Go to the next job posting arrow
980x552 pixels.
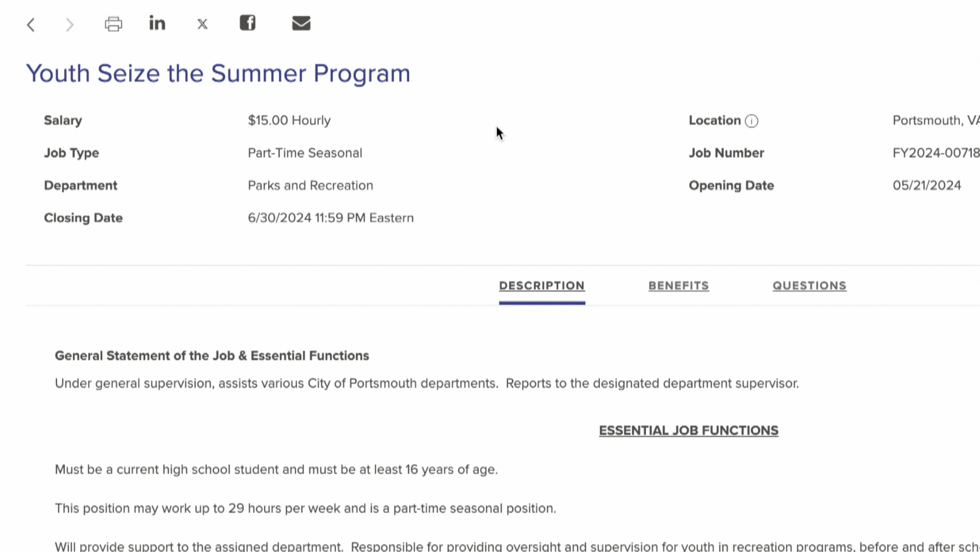tap(69, 25)
